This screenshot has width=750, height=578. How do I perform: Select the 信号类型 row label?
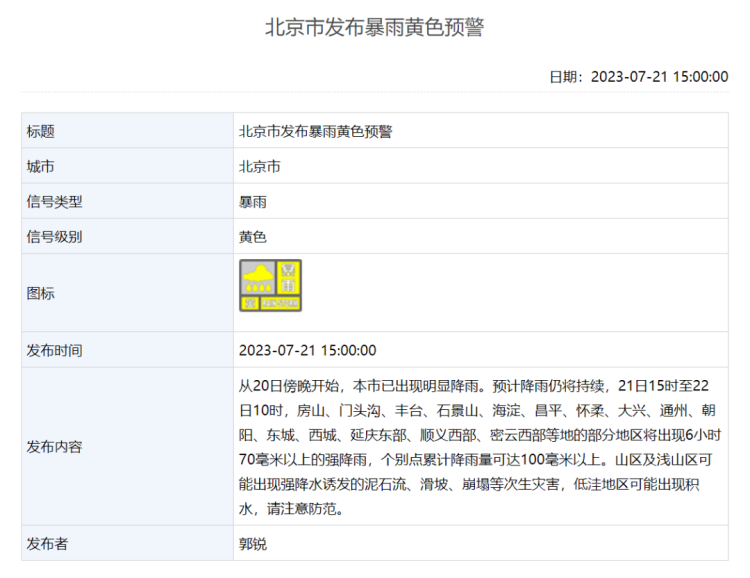[55, 202]
